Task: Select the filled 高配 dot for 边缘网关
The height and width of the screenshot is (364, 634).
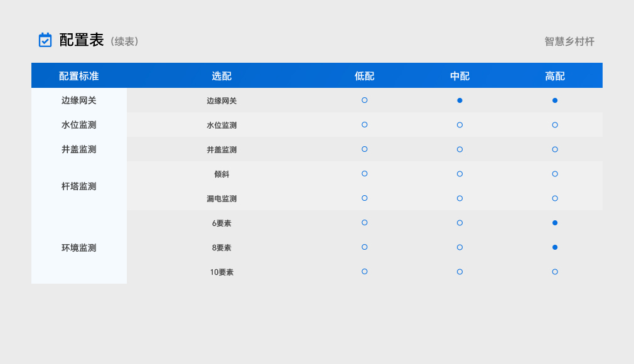Action: click(555, 100)
